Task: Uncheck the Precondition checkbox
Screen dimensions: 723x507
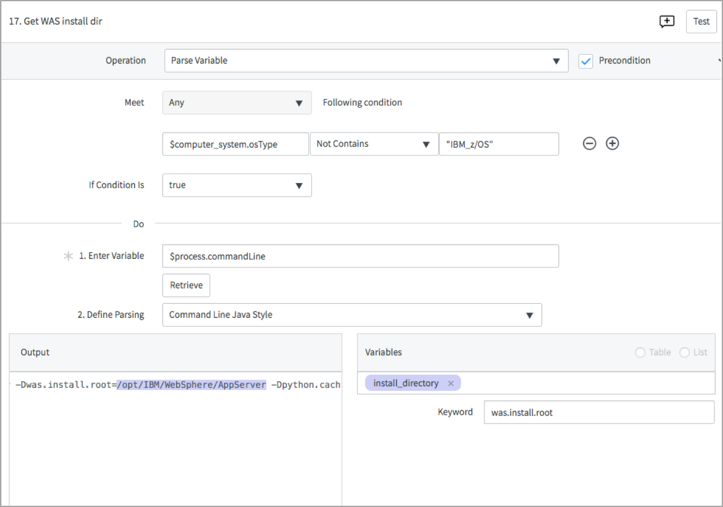Action: pyautogui.click(x=586, y=61)
